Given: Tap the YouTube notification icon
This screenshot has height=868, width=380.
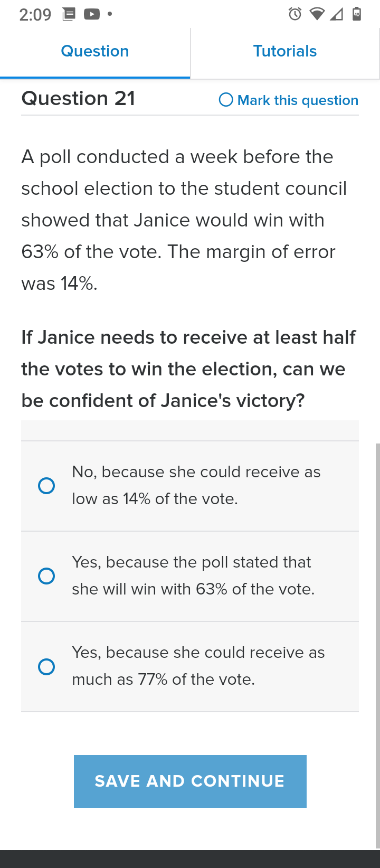Looking at the screenshot, I should point(92,14).
